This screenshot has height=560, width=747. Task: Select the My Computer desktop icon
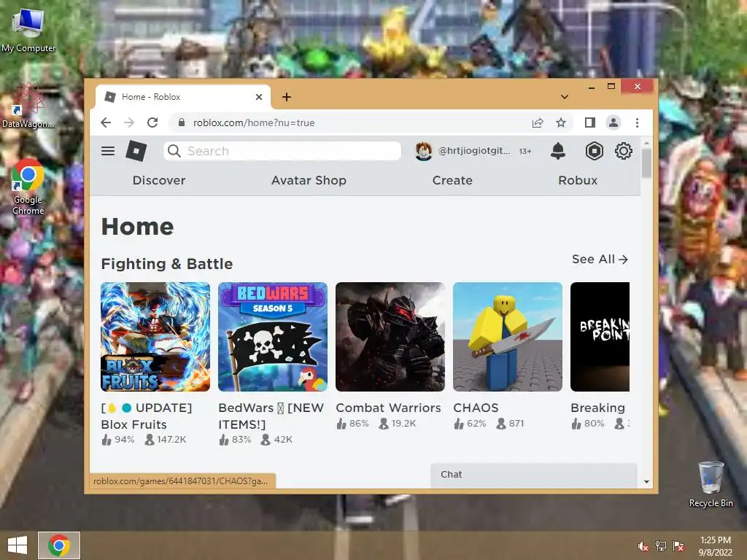[x=28, y=31]
